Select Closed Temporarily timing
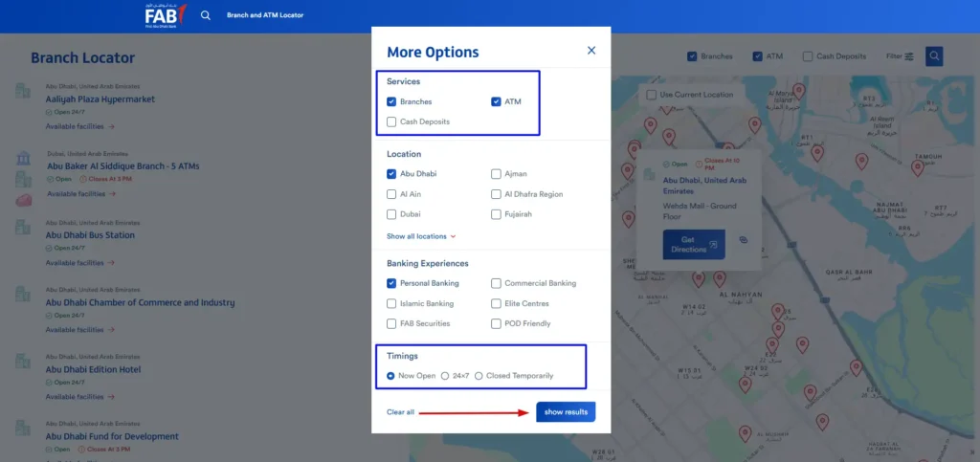The image size is (980, 462). point(479,376)
